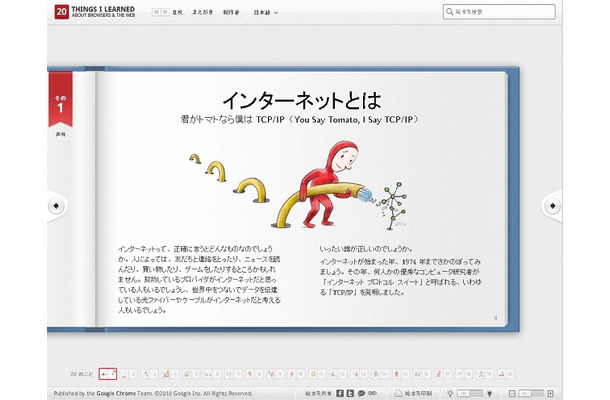Image resolution: width=610 pixels, height=400 pixels.
Task: Open the 制作者 credits page
Action: 231,12
